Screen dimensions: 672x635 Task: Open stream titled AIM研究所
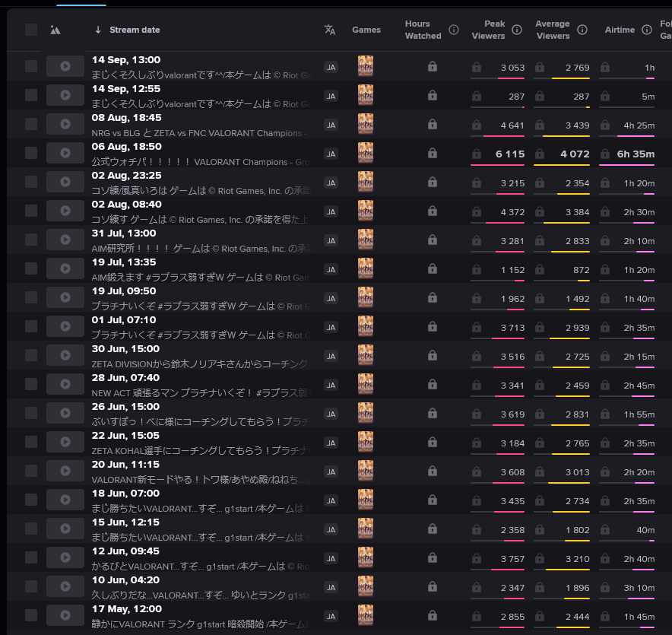[x=201, y=249]
